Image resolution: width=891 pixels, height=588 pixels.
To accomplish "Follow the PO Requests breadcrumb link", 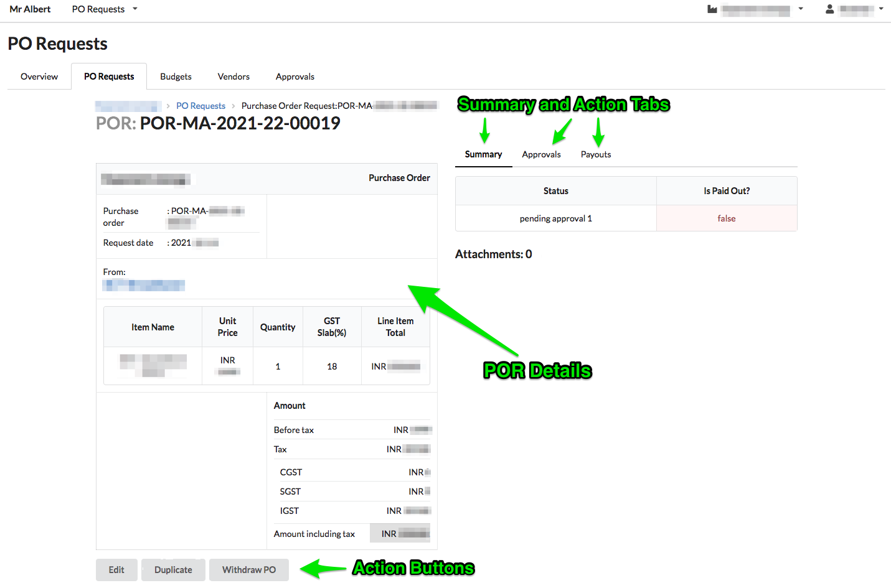I will pyautogui.click(x=200, y=105).
